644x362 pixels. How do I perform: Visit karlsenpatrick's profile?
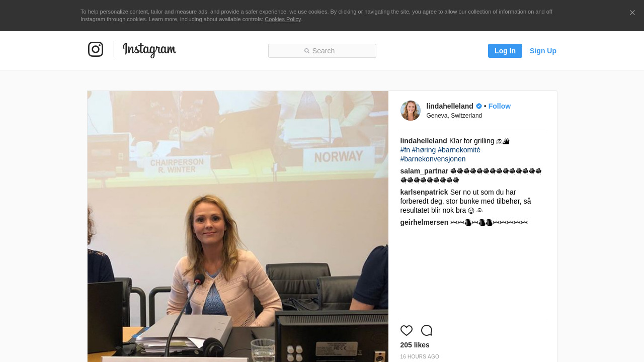point(424,192)
